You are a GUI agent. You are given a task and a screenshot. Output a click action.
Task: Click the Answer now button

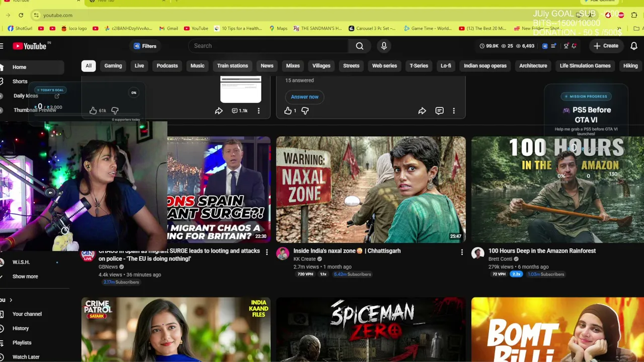point(304,97)
